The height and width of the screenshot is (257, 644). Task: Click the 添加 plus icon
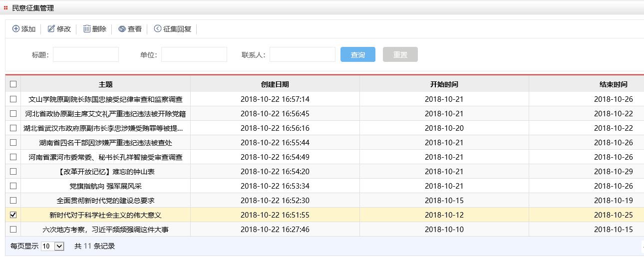point(15,29)
